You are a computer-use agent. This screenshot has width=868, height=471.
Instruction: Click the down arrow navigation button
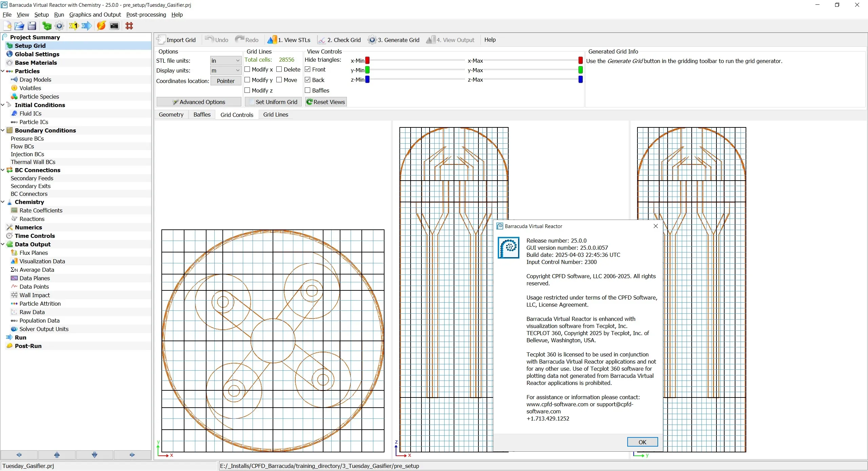pyautogui.click(x=95, y=455)
